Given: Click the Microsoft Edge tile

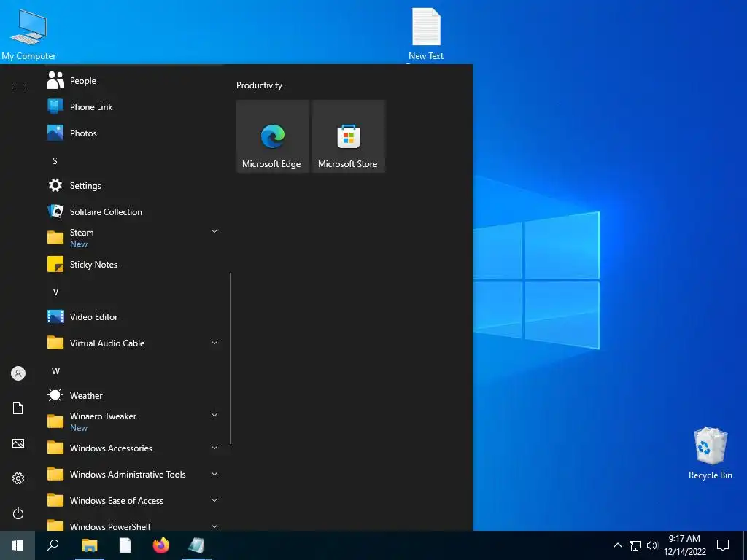Looking at the screenshot, I should coord(273,136).
